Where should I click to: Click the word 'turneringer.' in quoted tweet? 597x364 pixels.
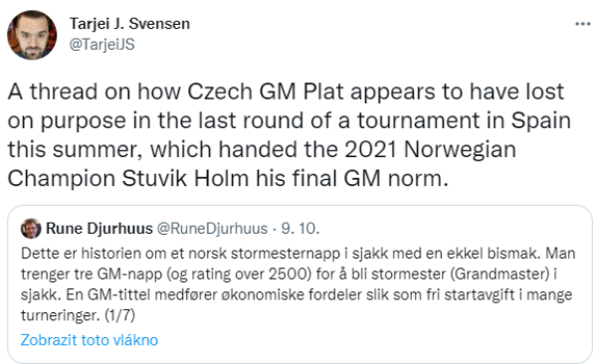61,315
